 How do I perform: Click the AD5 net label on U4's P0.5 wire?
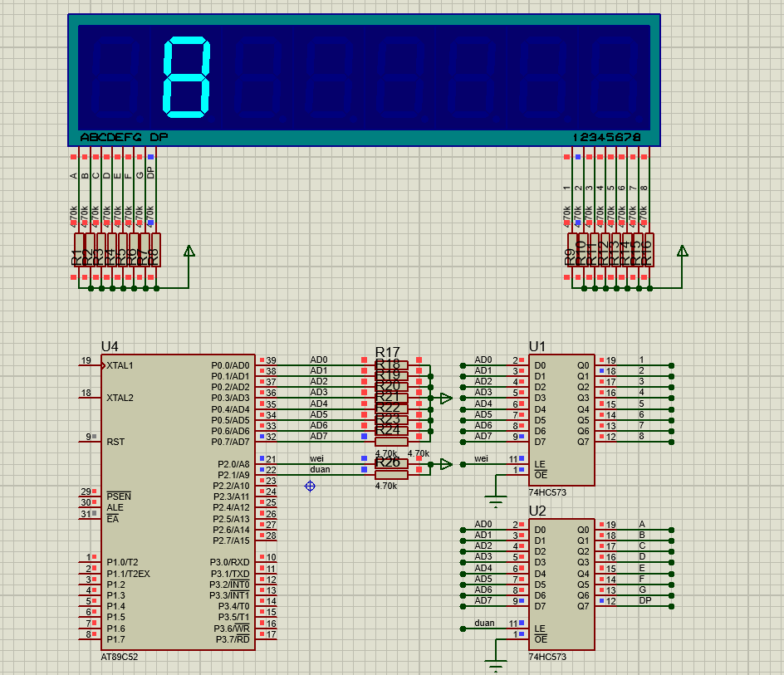pos(319,414)
